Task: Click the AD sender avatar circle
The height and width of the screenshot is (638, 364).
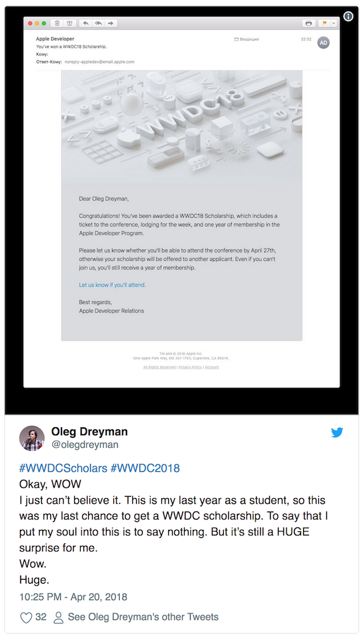Action: click(324, 42)
